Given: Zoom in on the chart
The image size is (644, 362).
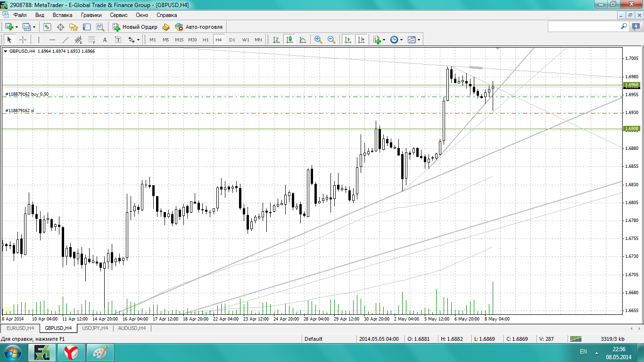Looking at the screenshot, I should coord(318,40).
